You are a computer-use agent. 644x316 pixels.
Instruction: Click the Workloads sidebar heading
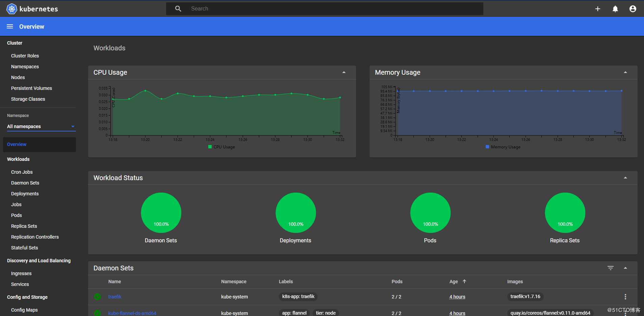point(18,159)
